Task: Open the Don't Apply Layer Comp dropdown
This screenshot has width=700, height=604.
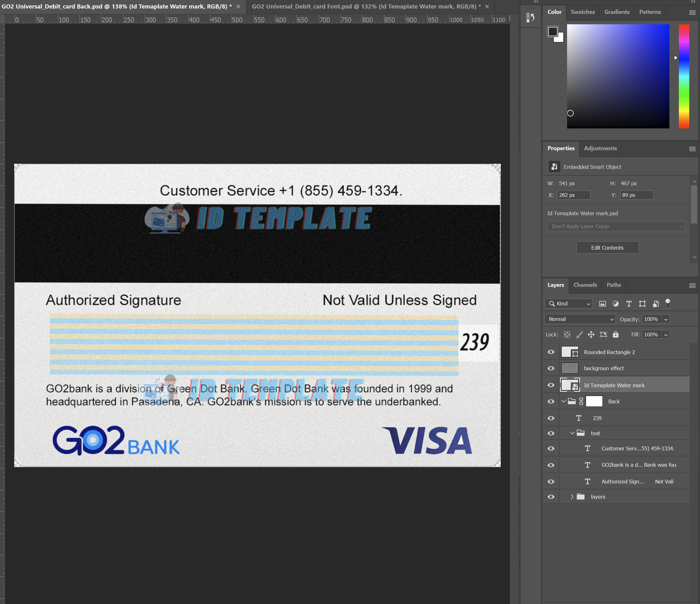Action: tap(616, 226)
